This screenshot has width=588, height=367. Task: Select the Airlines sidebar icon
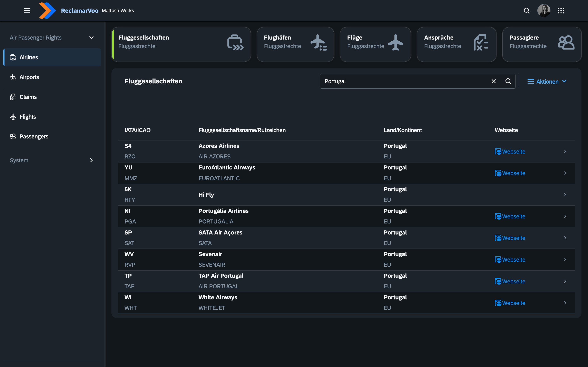pos(13,57)
